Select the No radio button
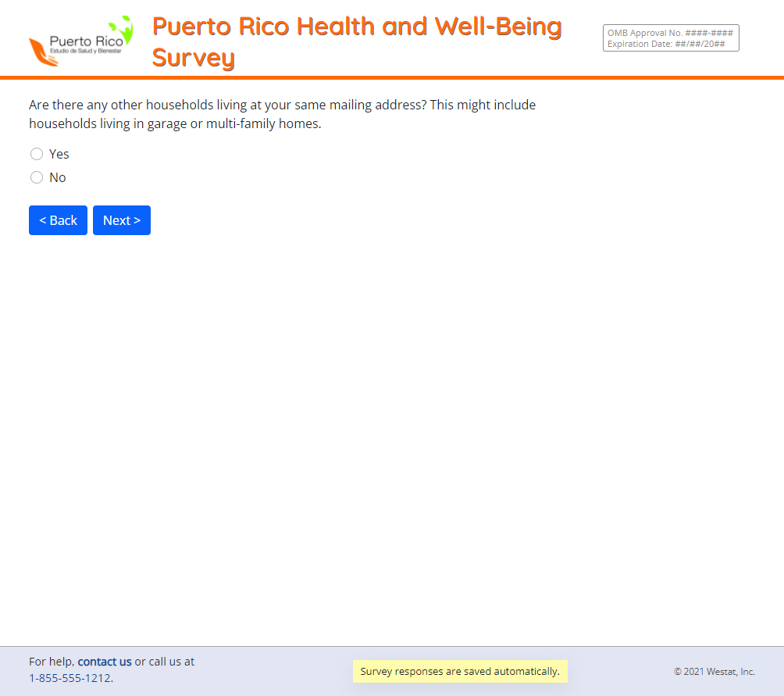Screen dimensions: 784x696 point(37,177)
